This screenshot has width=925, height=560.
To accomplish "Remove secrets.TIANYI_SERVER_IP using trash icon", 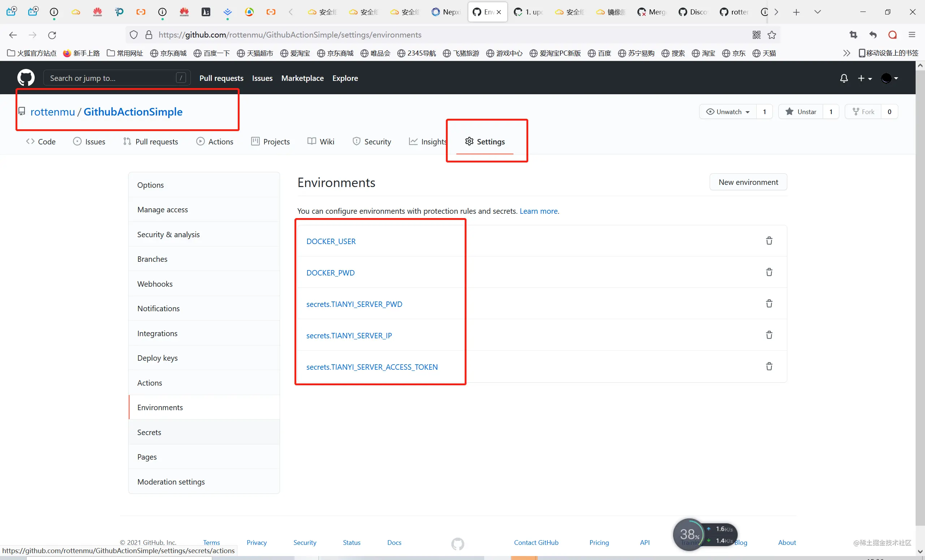I will tap(769, 335).
